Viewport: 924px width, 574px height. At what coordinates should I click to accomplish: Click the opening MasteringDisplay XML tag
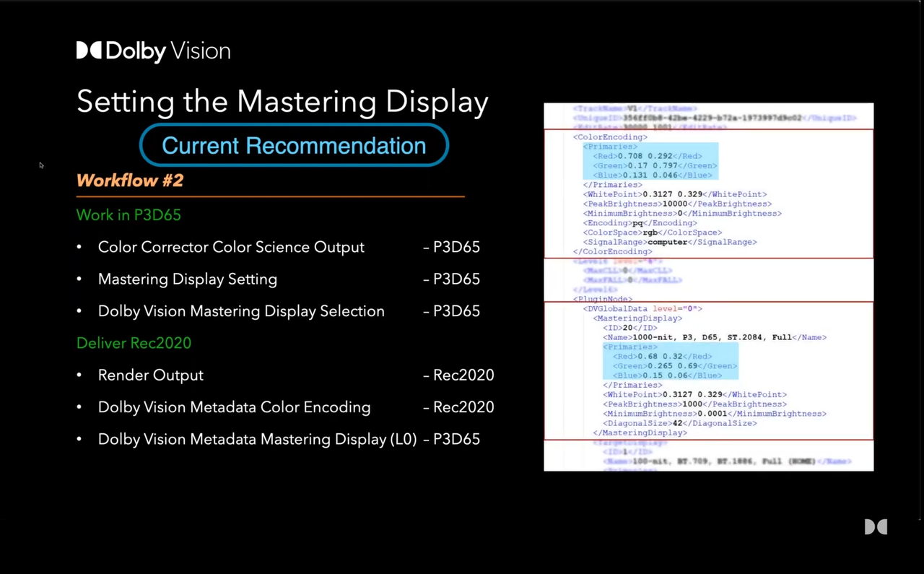coord(637,318)
